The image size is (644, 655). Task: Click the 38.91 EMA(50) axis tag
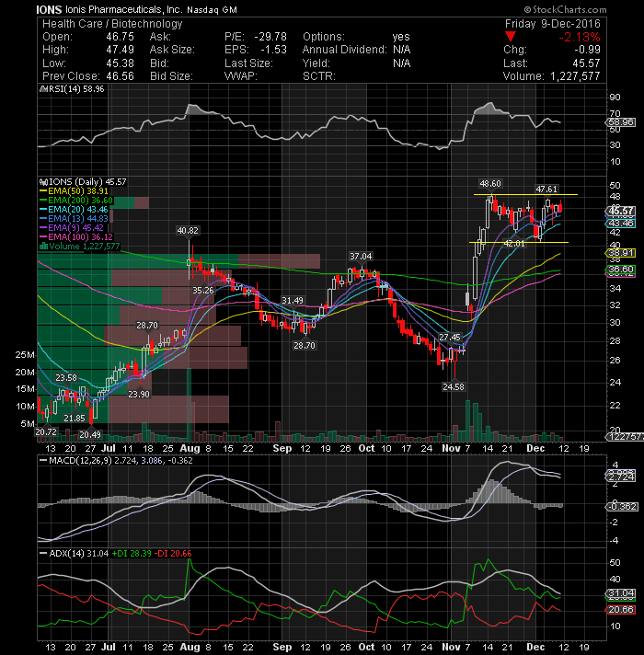(x=621, y=253)
